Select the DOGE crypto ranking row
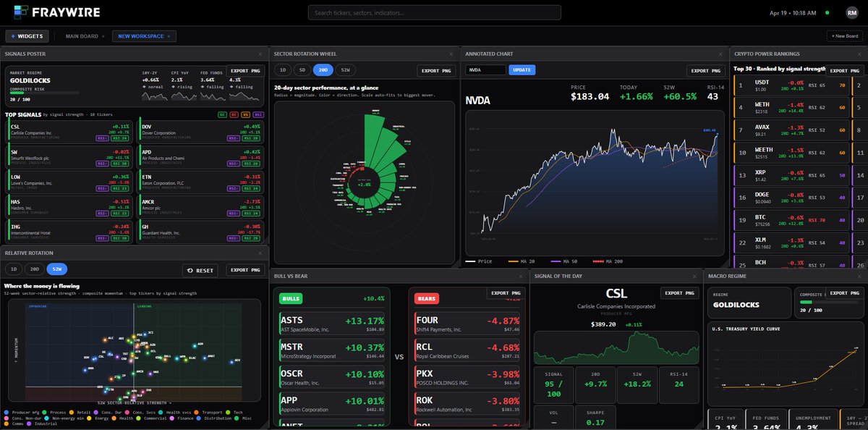The height and width of the screenshot is (430, 868). [x=792, y=197]
